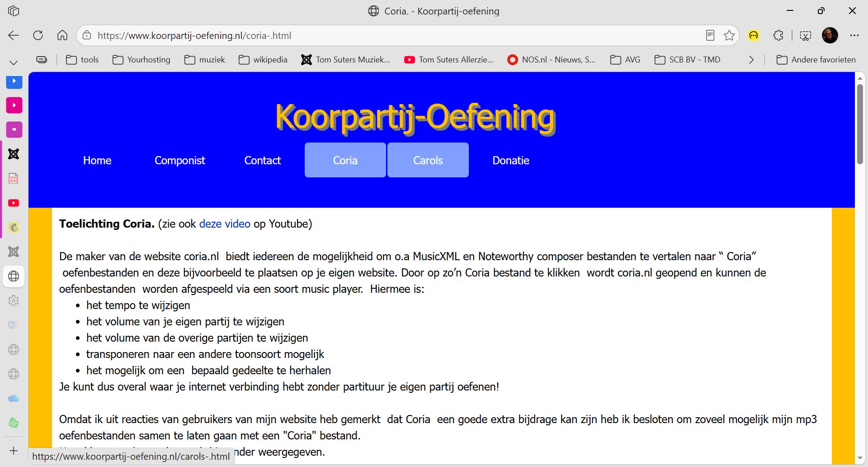The width and height of the screenshot is (868, 467).
Task: Switch to the settings gear vertical tab
Action: [x=14, y=301]
